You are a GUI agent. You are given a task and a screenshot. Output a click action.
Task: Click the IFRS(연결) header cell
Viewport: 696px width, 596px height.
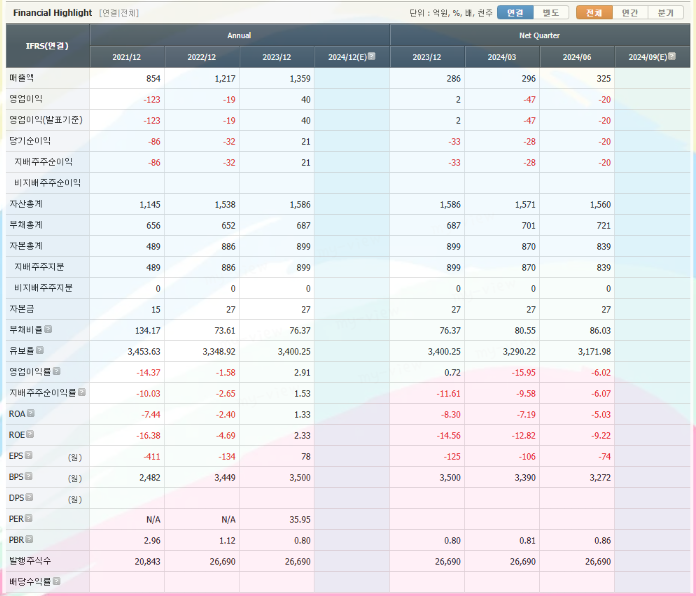pyautogui.click(x=47, y=46)
